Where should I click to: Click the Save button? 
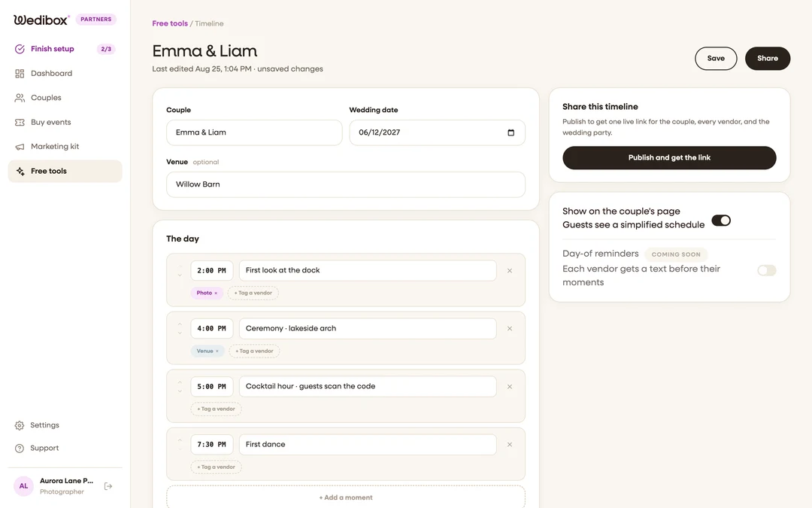point(716,59)
